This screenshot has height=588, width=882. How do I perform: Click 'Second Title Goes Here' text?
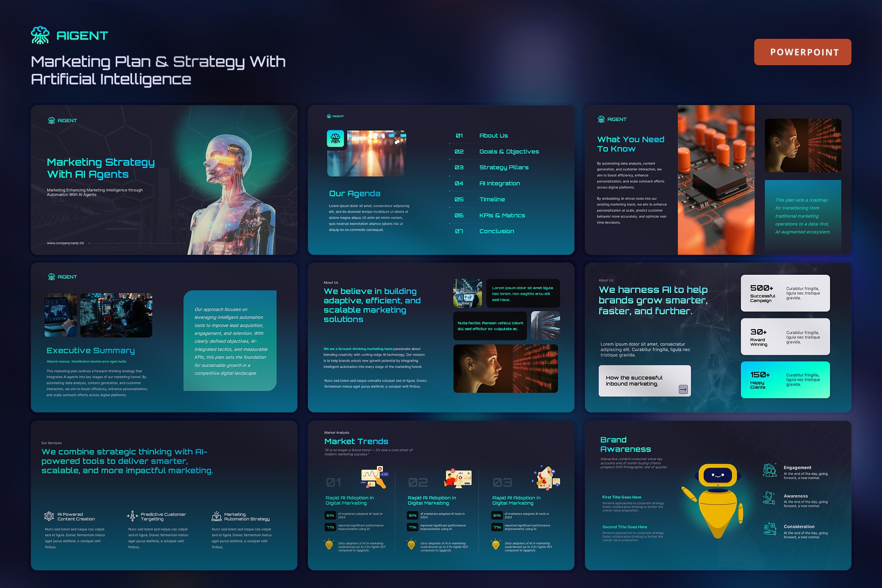pyautogui.click(x=625, y=527)
